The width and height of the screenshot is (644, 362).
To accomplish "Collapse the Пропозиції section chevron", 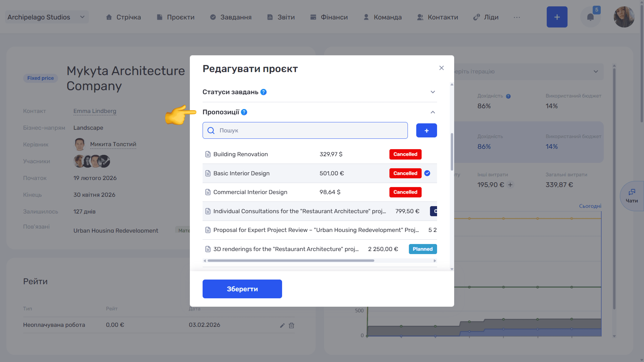I will (x=433, y=112).
